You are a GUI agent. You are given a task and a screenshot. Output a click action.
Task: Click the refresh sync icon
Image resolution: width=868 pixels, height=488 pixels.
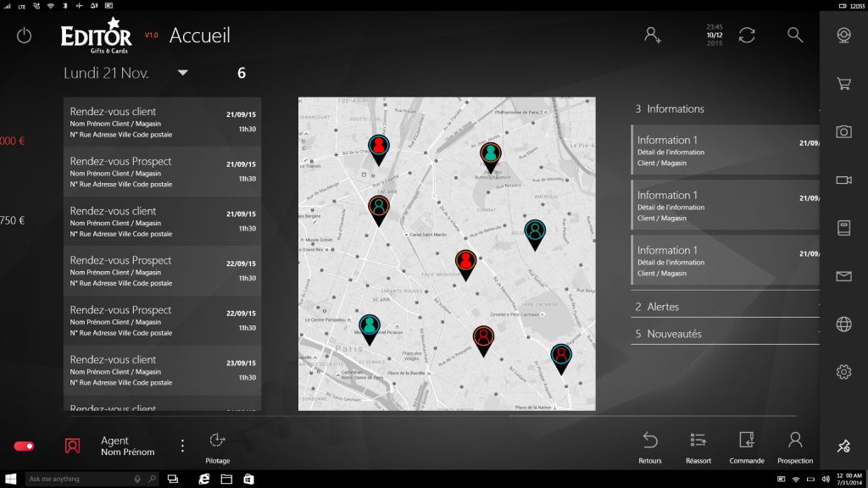tap(747, 35)
